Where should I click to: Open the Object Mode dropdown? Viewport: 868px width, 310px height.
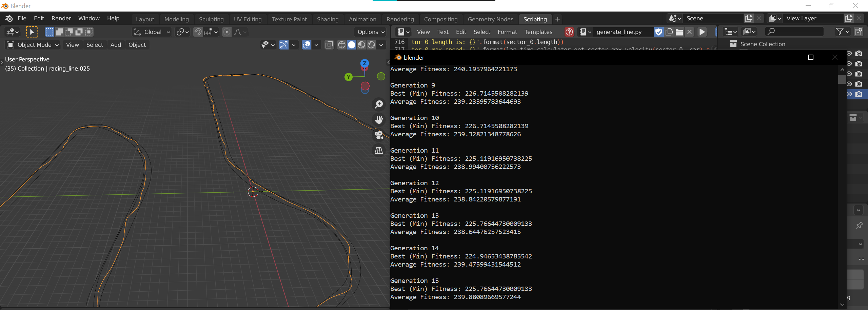click(33, 45)
